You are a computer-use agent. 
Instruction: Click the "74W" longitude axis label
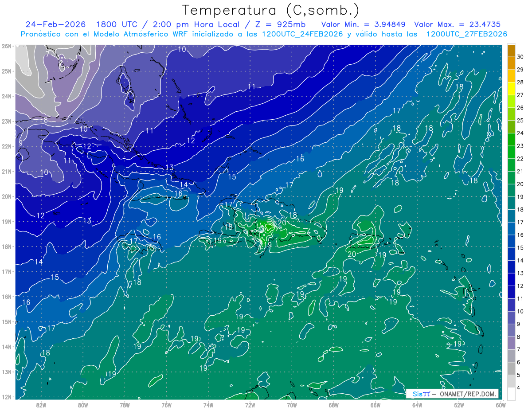pyautogui.click(x=208, y=405)
